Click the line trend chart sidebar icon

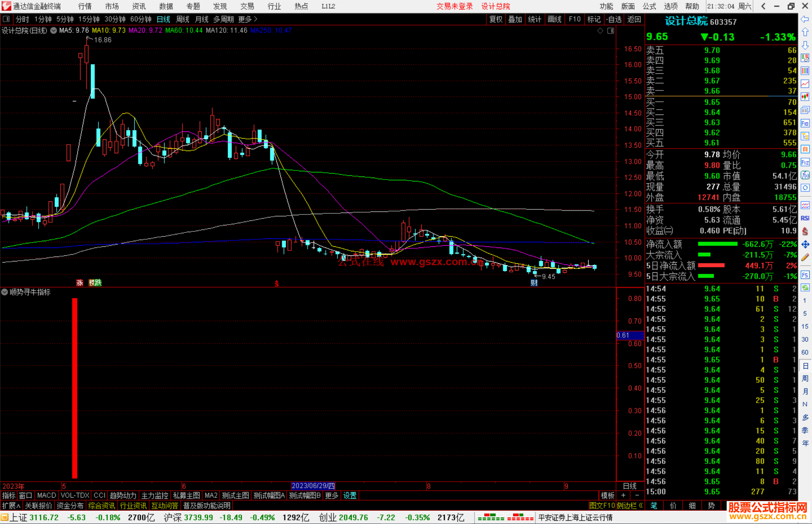point(805,84)
